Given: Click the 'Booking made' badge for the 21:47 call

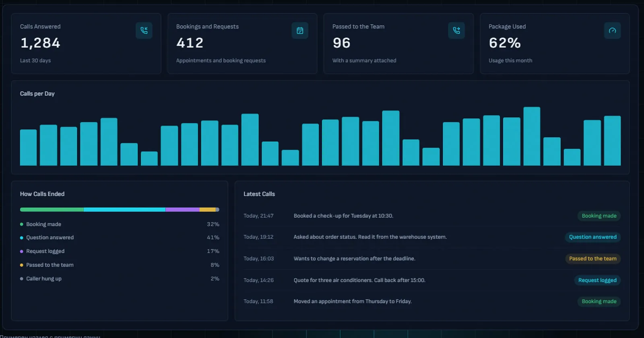Looking at the screenshot, I should [599, 216].
